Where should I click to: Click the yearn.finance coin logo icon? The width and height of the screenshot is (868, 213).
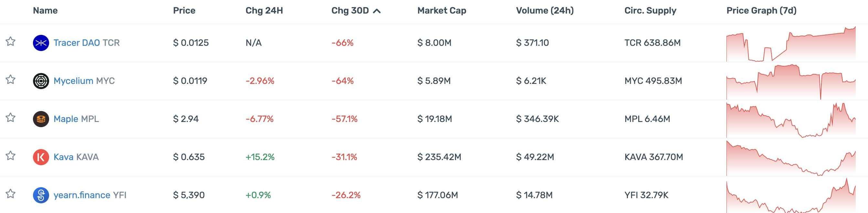point(41,195)
